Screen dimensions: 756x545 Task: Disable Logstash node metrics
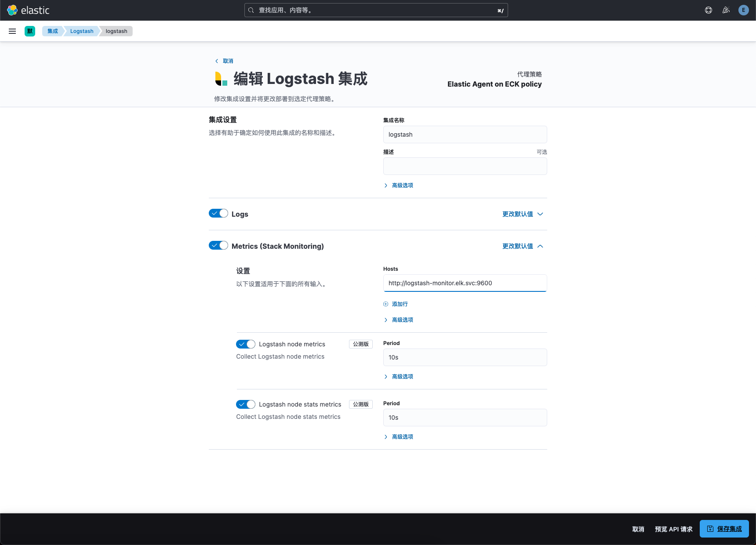(246, 344)
